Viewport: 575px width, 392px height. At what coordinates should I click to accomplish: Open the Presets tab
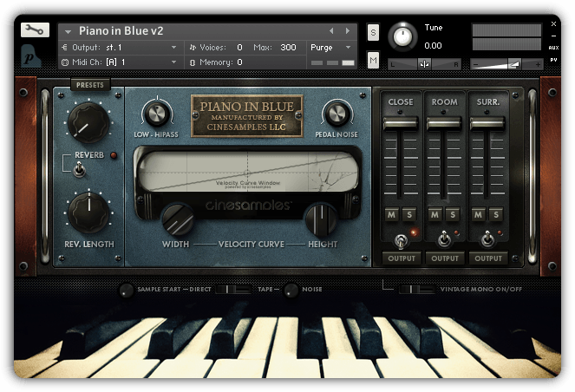tap(90, 85)
